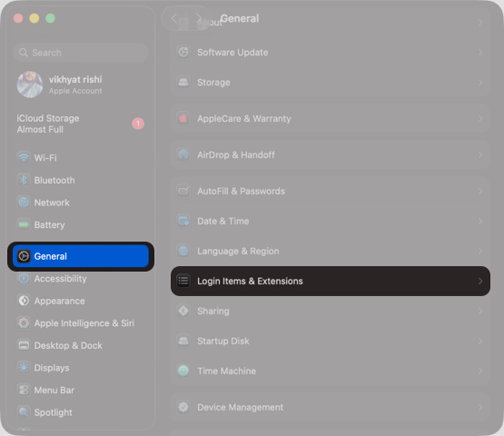The width and height of the screenshot is (504, 436).
Task: Click chevron on AutoFill & Passwords row
Action: point(480,191)
